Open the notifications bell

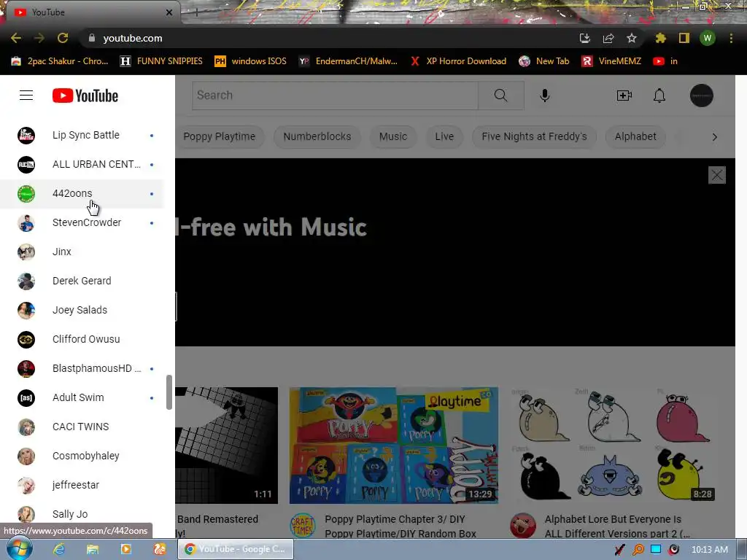point(659,96)
